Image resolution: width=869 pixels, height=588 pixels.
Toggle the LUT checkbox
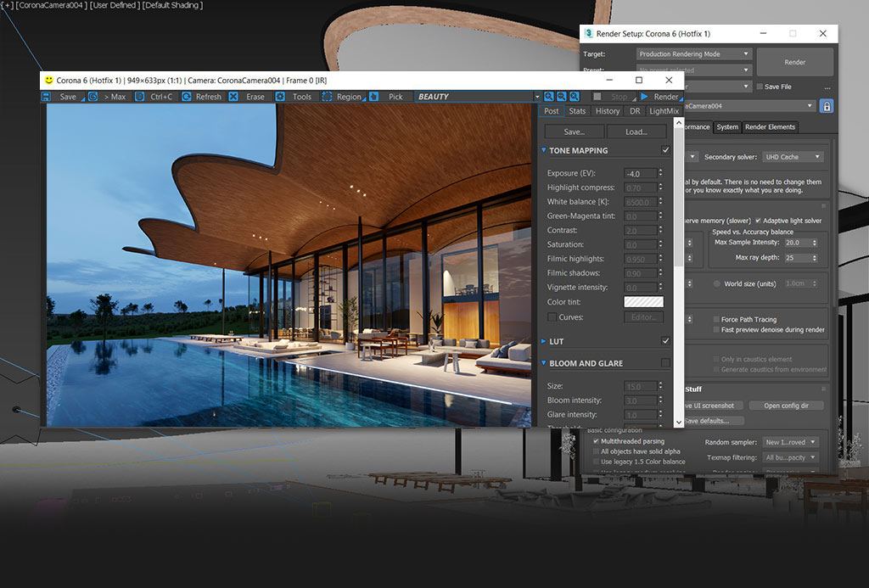click(x=665, y=341)
